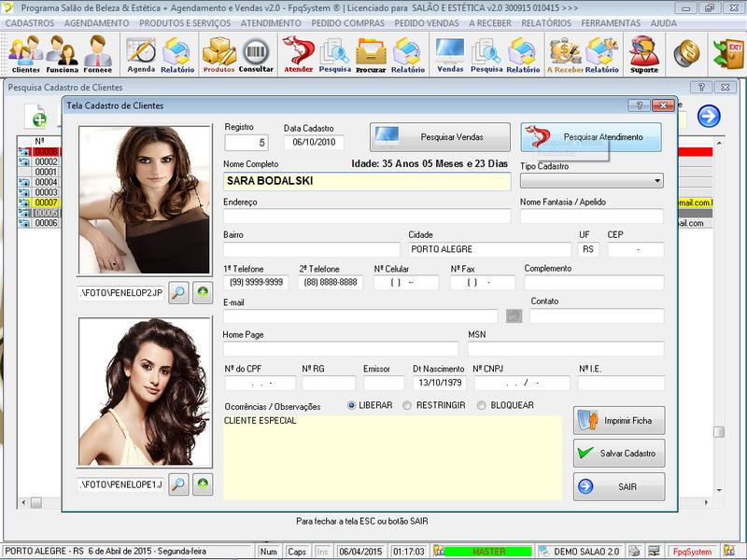
Task: Click the SAIR button
Action: point(619,486)
